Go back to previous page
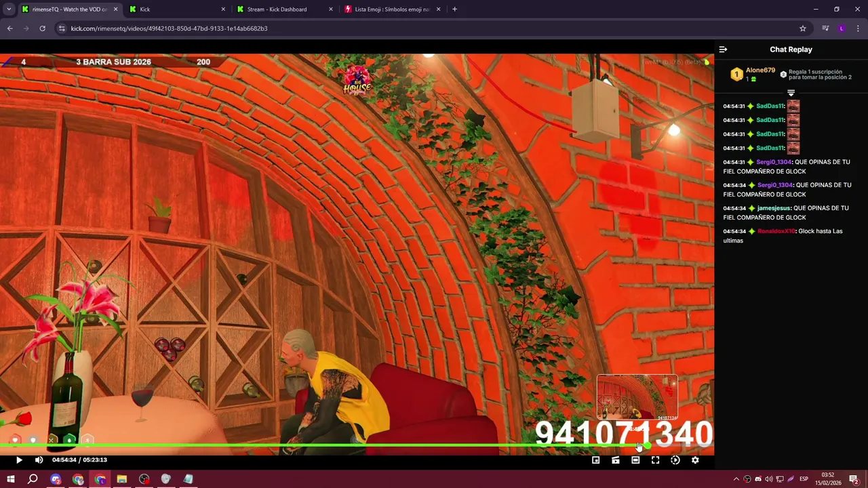 click(10, 28)
